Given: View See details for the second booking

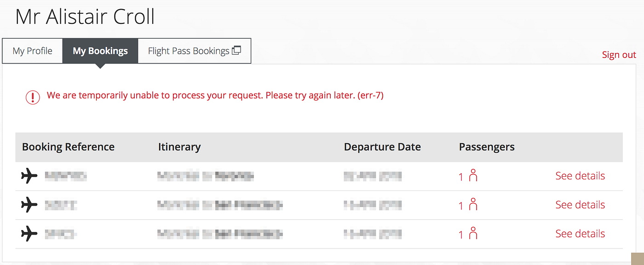Looking at the screenshot, I should tap(580, 205).
